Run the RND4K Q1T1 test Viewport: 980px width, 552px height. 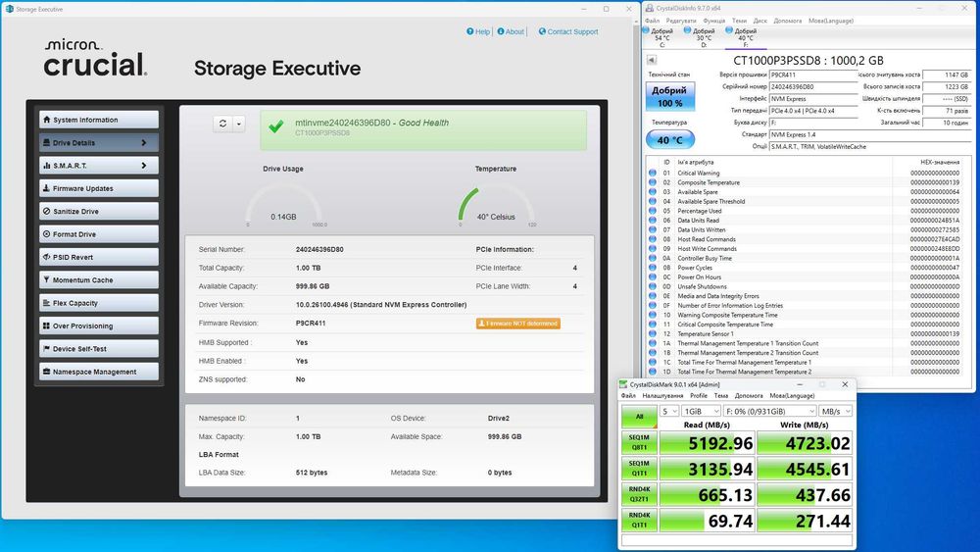pyautogui.click(x=639, y=520)
